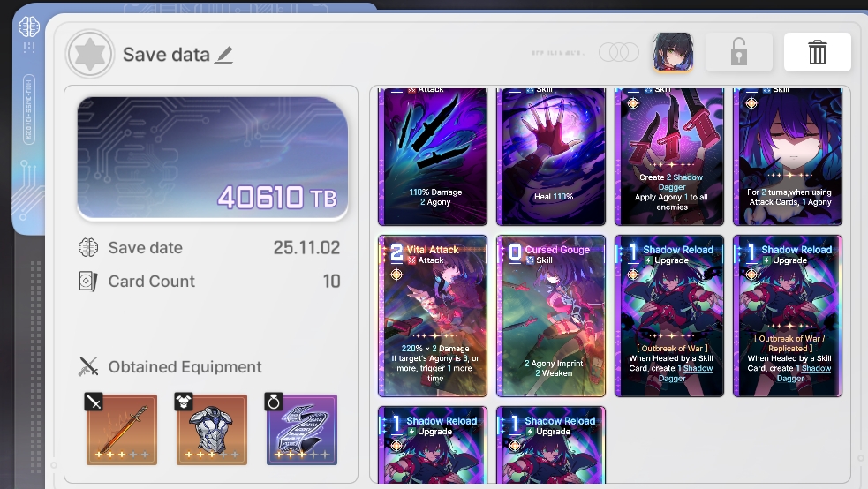Open the Shadow Reload card marked Replicated
Image resolution: width=868 pixels, height=489 pixels.
point(788,316)
